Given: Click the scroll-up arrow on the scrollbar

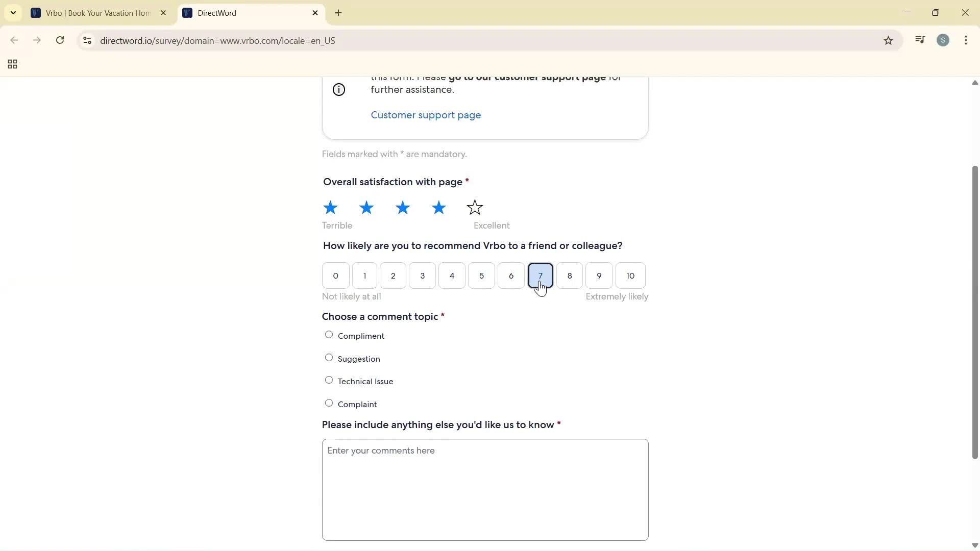Looking at the screenshot, I should 974,83.
